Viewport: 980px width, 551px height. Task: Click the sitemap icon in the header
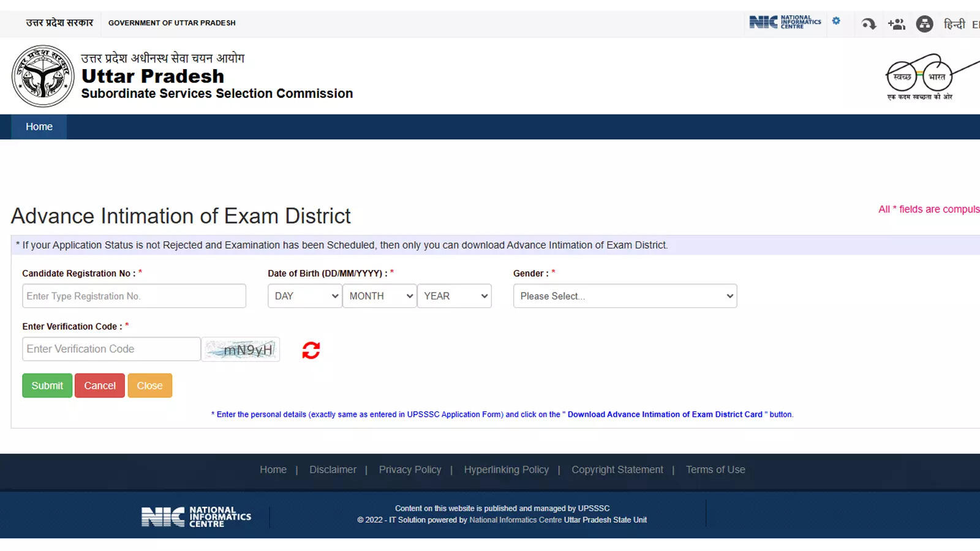click(x=924, y=24)
